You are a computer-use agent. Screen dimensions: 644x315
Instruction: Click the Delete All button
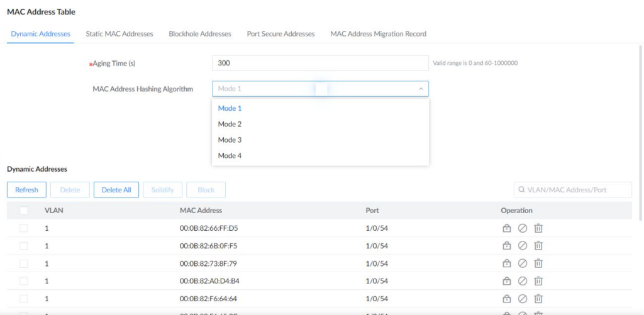(116, 190)
